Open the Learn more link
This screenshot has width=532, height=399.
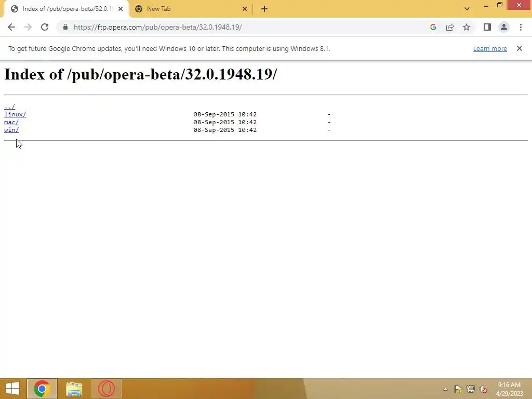[x=490, y=48]
